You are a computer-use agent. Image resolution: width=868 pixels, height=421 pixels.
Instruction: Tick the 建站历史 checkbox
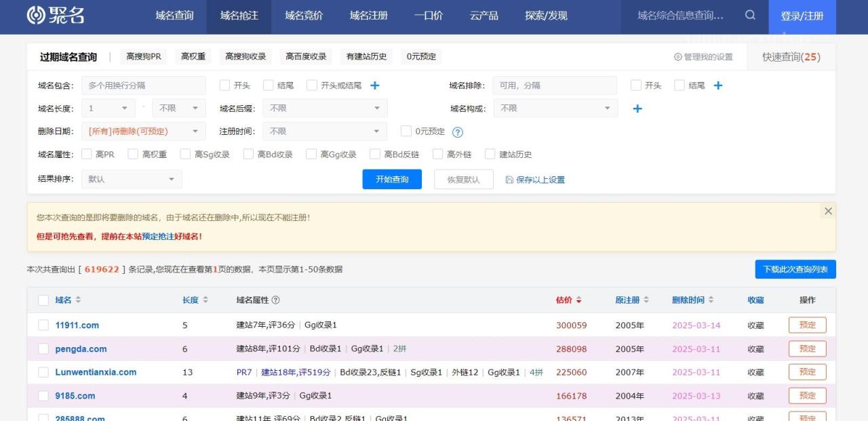click(x=490, y=154)
